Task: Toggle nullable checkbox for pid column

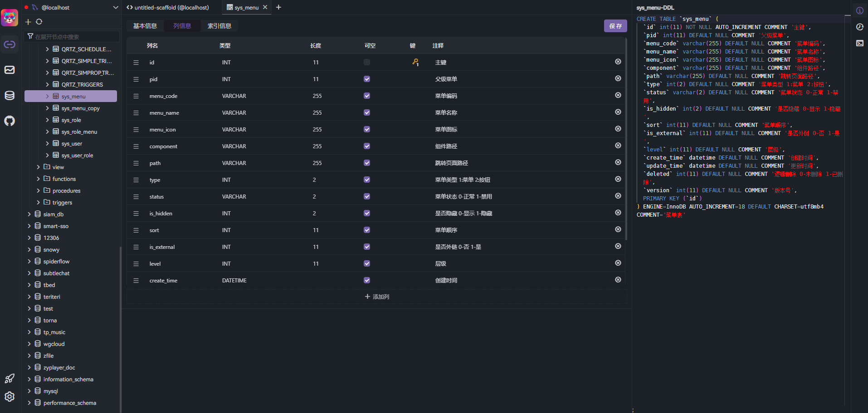Action: [x=367, y=79]
